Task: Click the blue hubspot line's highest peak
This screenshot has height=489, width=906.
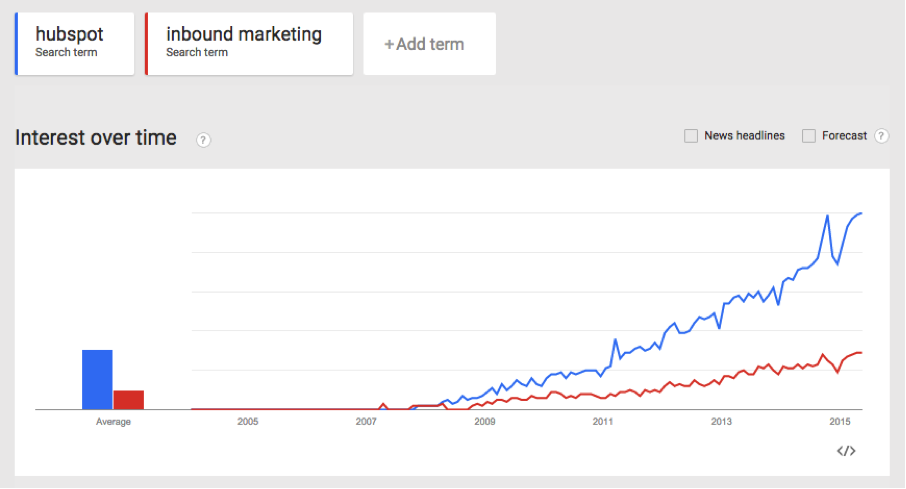Action: click(861, 213)
